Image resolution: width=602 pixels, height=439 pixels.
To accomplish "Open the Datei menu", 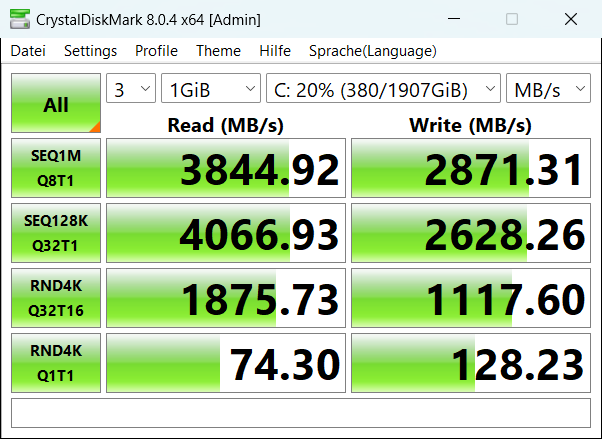I will pyautogui.click(x=28, y=51).
